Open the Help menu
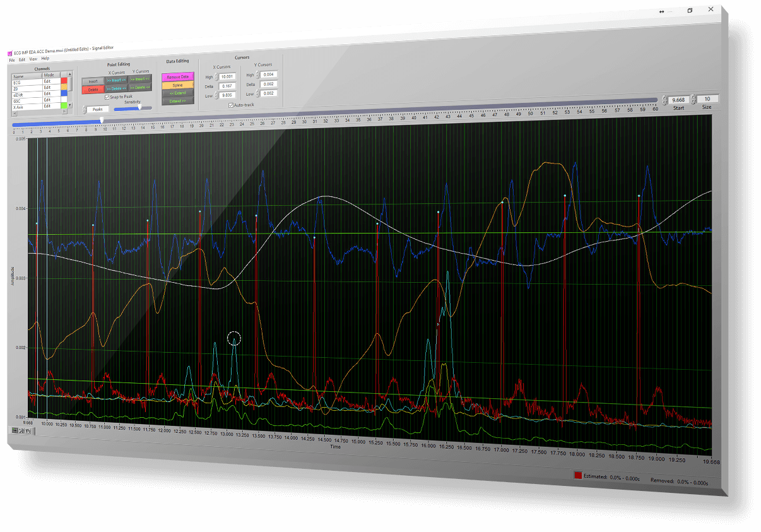This screenshot has width=761, height=532. pyautogui.click(x=45, y=59)
